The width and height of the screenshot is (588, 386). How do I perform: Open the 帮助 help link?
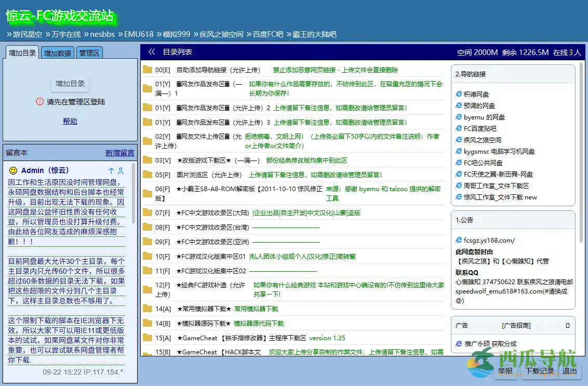pyautogui.click(x=69, y=121)
